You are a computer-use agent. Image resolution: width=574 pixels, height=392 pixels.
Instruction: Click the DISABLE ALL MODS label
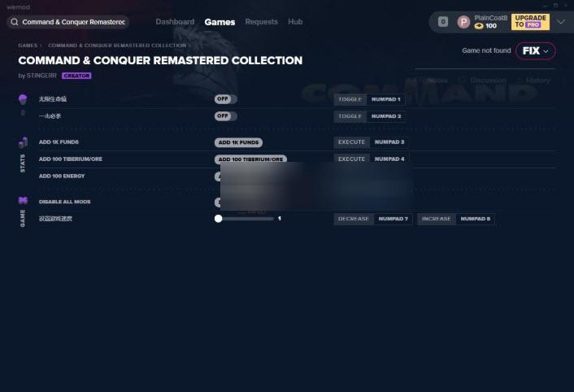65,202
